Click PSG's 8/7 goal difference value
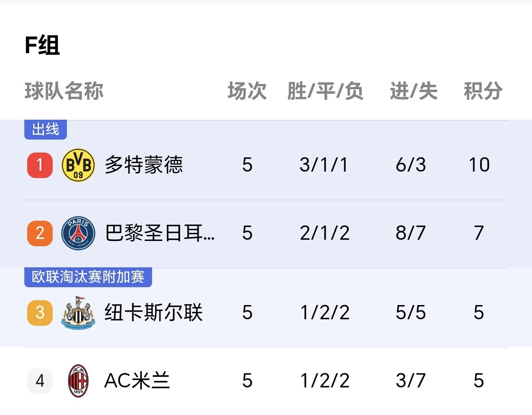This screenshot has width=532, height=415. click(x=411, y=232)
